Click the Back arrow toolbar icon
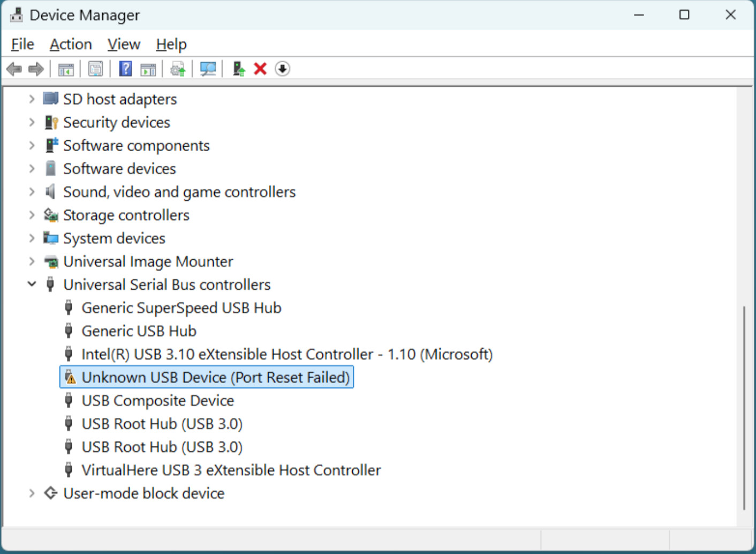This screenshot has width=756, height=554. pos(14,69)
